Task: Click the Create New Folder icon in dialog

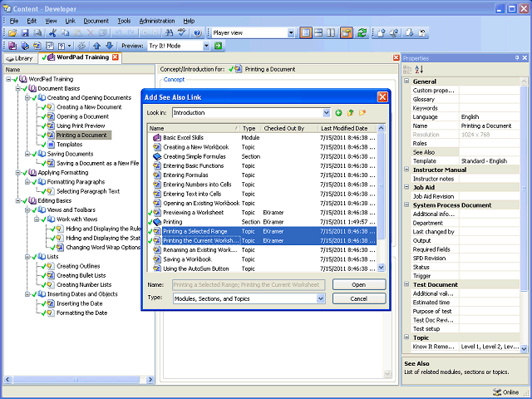Action: click(x=362, y=112)
